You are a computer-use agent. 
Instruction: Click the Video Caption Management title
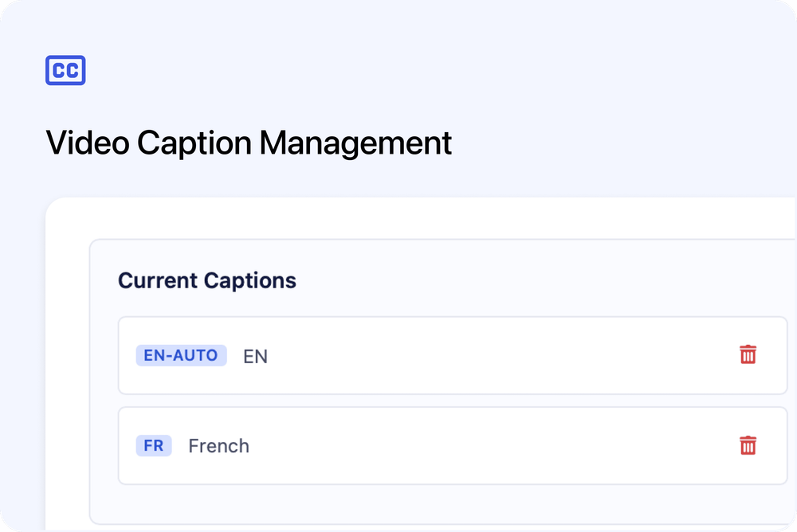tap(249, 143)
